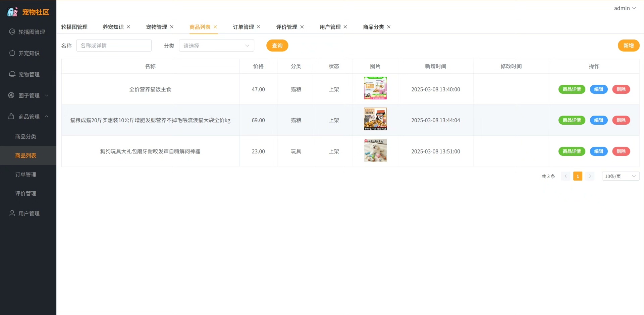Image resolution: width=644 pixels, height=315 pixels.
Task: Click the 养宠知识 sidebar icon
Action: pyautogui.click(x=12, y=53)
